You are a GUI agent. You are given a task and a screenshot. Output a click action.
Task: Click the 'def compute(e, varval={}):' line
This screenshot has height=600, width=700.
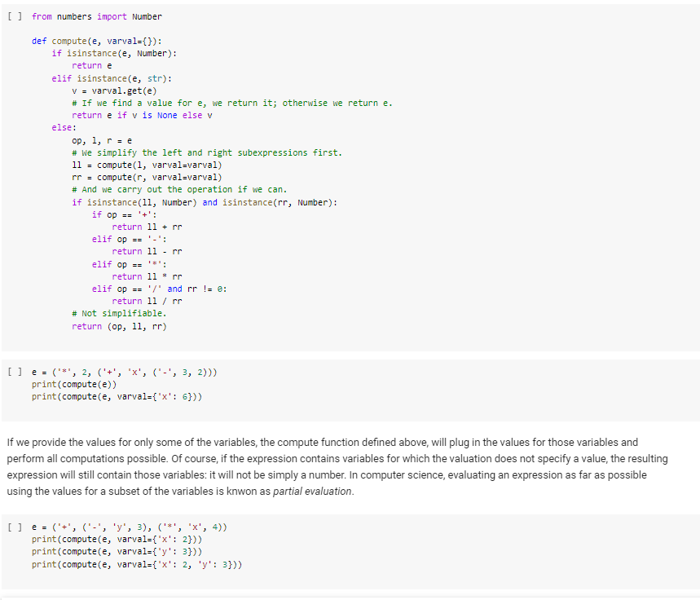[97, 41]
